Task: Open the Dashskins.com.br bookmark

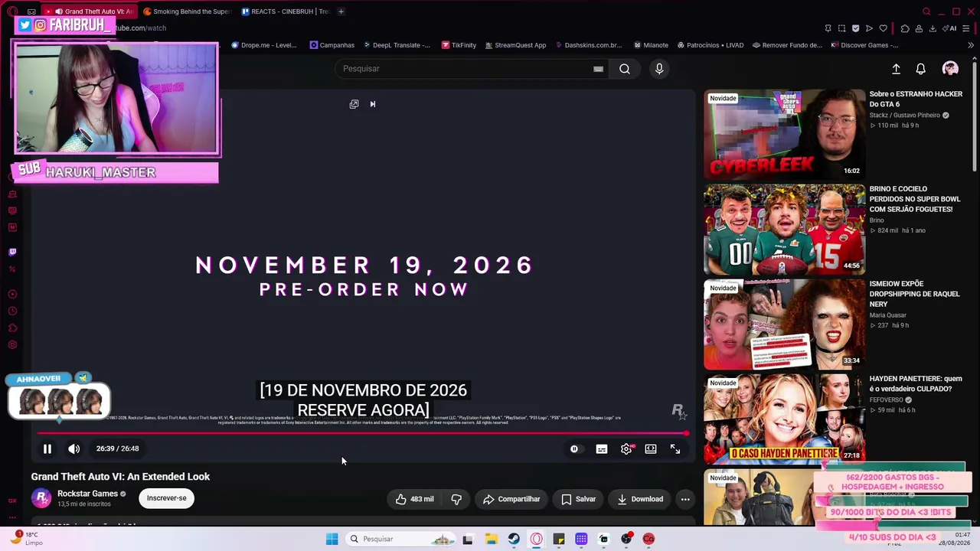Action: [x=588, y=45]
